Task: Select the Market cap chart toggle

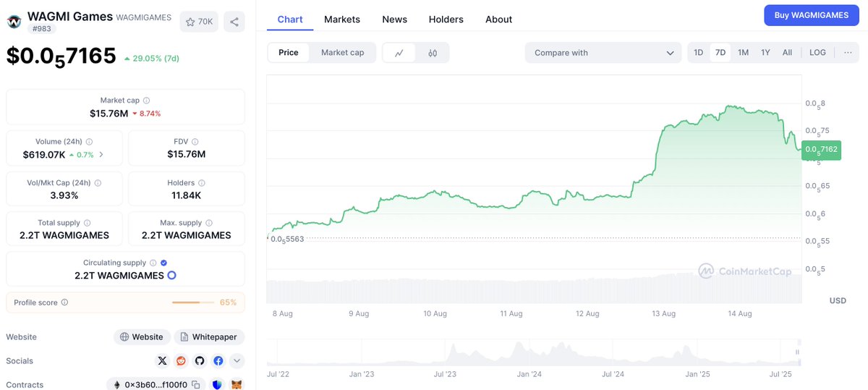Action: 343,53
